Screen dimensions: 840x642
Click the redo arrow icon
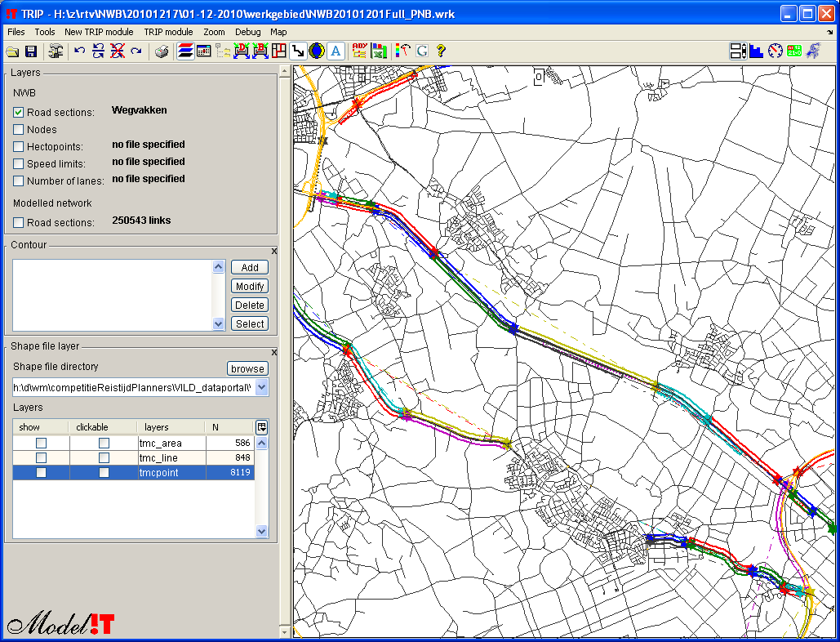click(x=136, y=51)
